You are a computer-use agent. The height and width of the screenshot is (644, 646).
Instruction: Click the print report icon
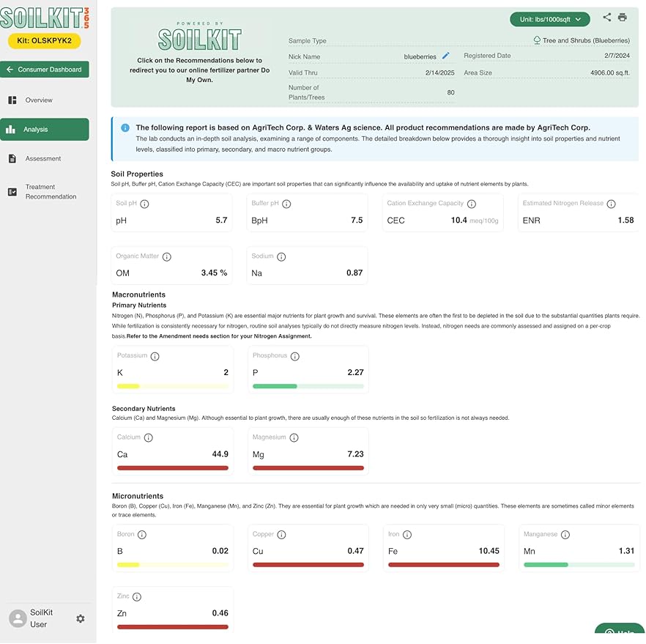tap(624, 16)
